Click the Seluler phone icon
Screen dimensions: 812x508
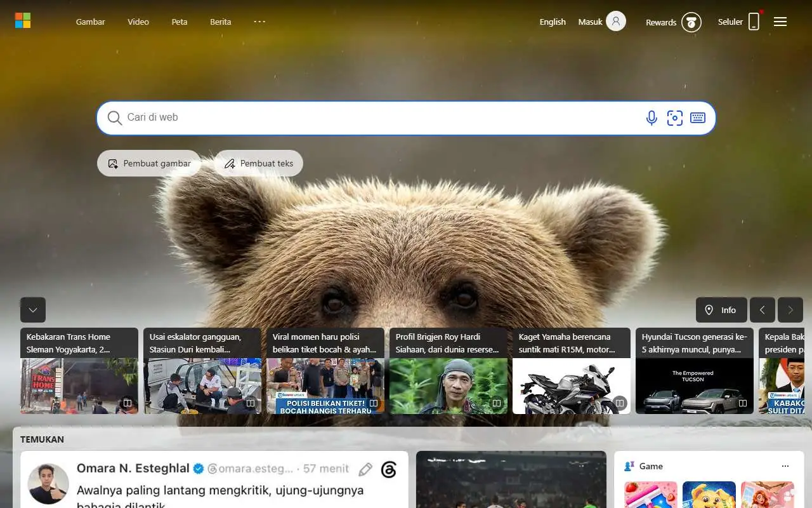[754, 22]
